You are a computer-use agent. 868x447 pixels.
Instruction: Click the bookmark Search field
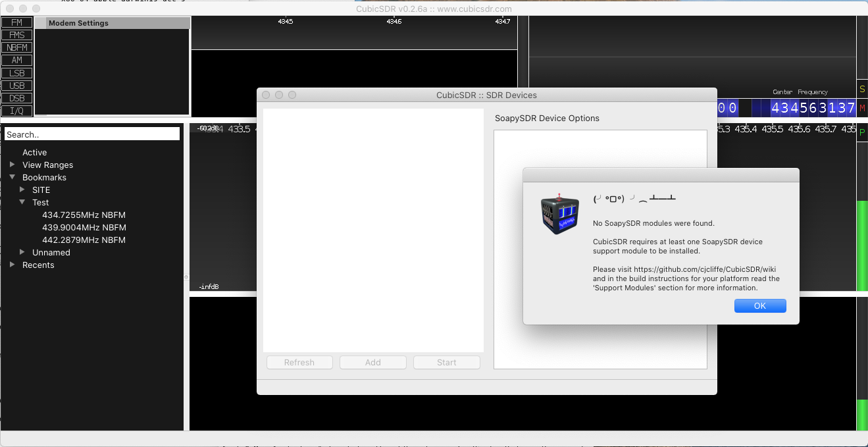pyautogui.click(x=91, y=133)
